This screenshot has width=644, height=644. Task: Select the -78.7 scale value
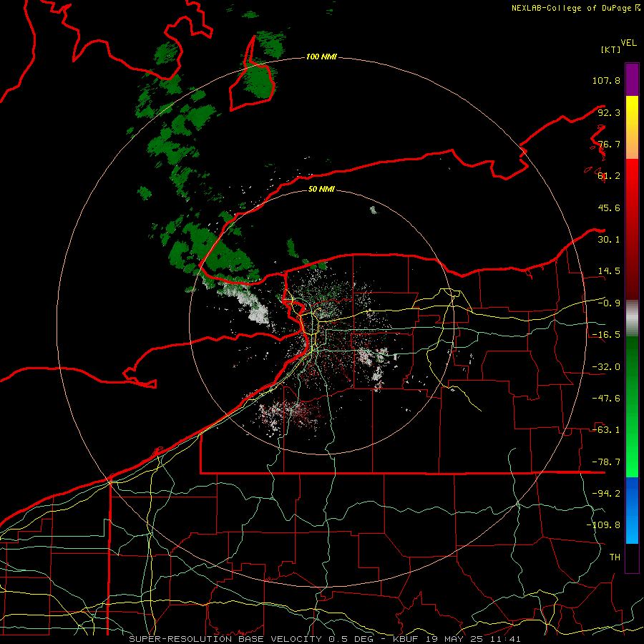point(606,462)
